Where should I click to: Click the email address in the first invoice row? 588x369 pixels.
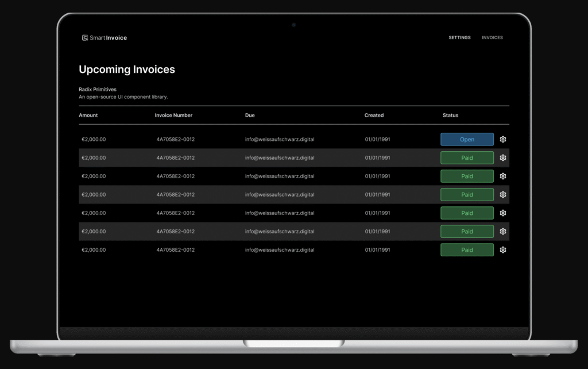coord(280,140)
